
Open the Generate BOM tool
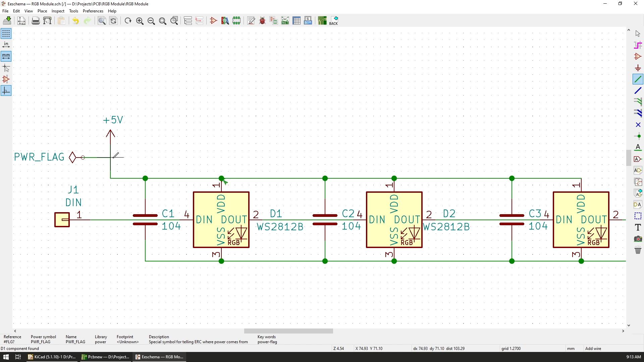click(x=308, y=21)
